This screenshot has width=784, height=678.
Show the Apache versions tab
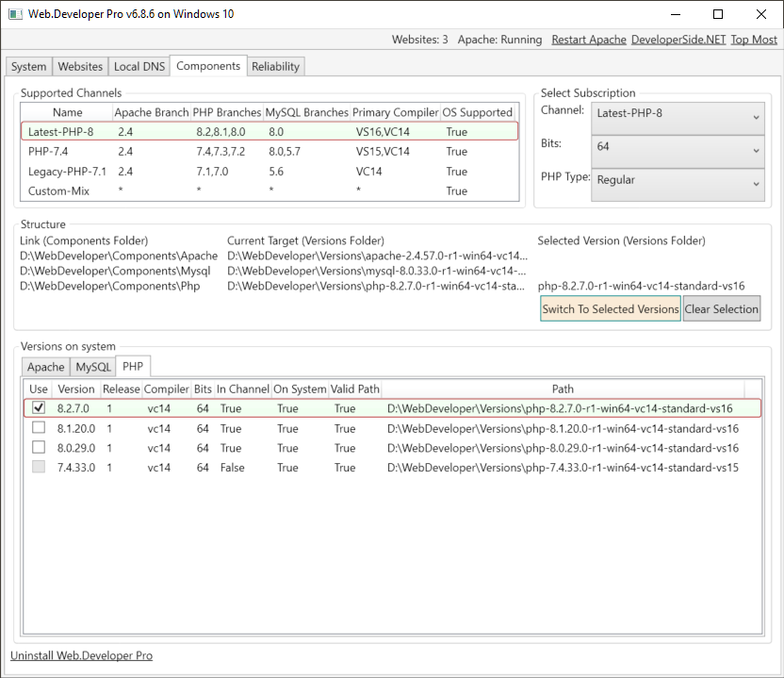tap(45, 367)
